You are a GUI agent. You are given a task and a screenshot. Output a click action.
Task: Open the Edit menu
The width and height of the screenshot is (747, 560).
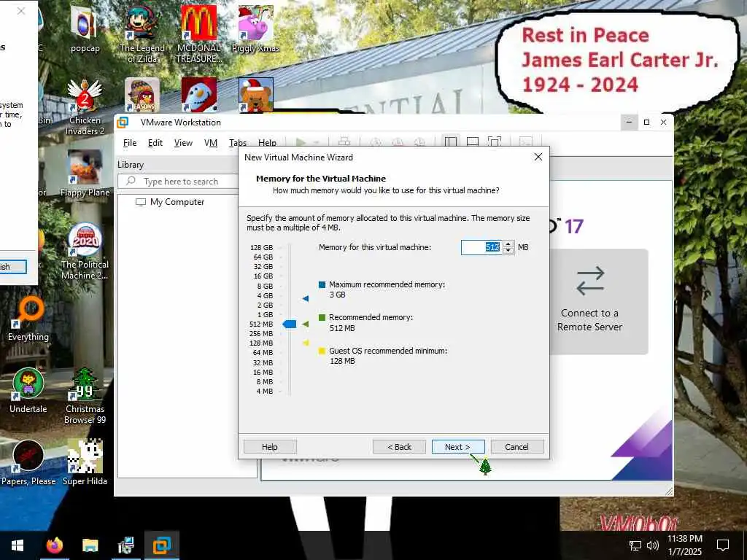pos(155,142)
